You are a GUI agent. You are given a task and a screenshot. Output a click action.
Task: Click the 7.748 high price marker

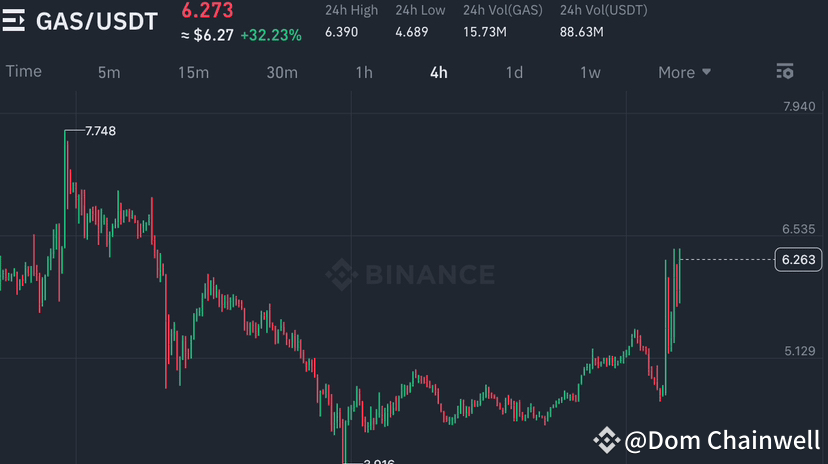(x=101, y=131)
